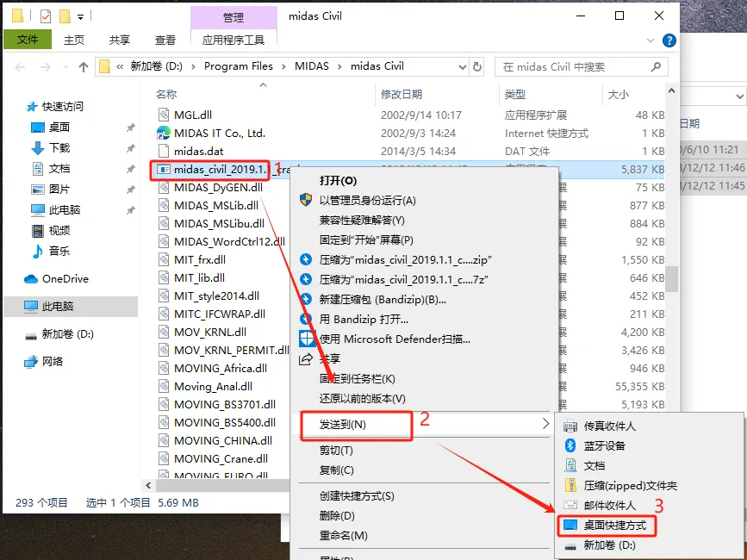Click the Forward navigation arrow
Image resolution: width=747 pixels, height=560 pixels.
point(46,67)
